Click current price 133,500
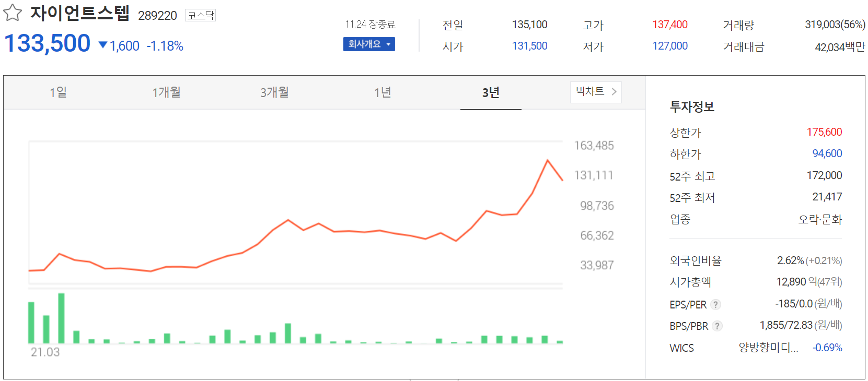Viewport: 868px width, 381px height. pos(48,43)
